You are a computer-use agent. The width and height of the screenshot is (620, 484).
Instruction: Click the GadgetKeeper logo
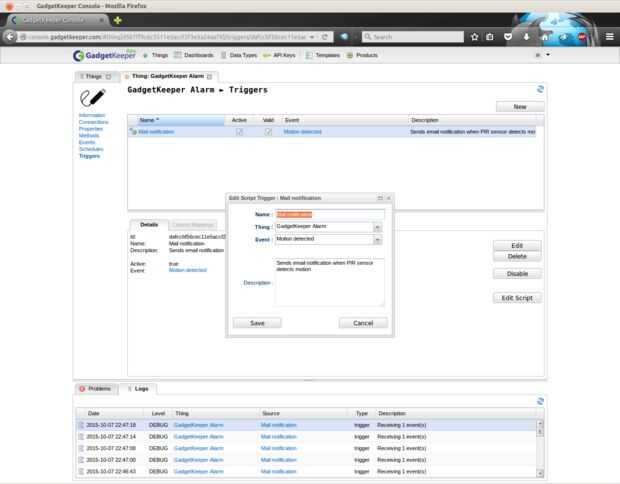coord(104,55)
